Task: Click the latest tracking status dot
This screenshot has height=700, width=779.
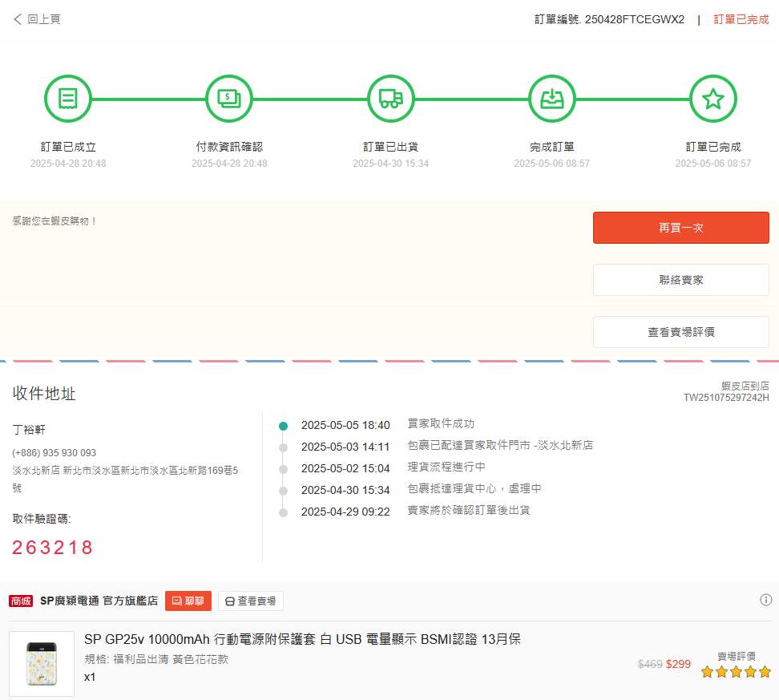Action: point(283,426)
